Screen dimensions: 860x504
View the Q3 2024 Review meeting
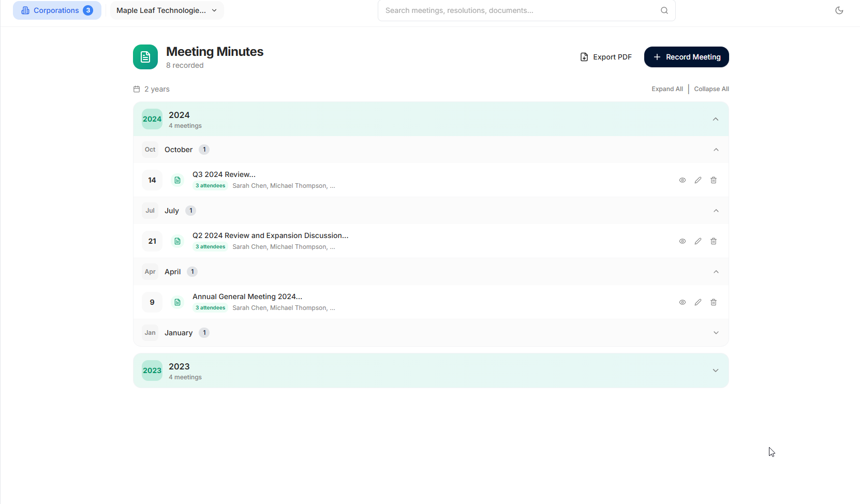click(683, 180)
